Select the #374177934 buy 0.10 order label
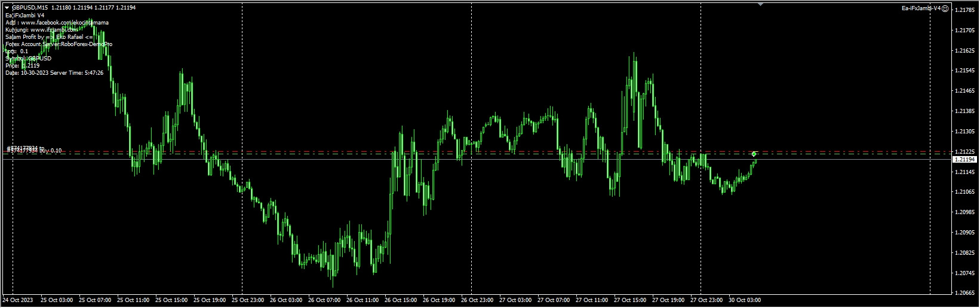980x308 pixels. point(35,151)
